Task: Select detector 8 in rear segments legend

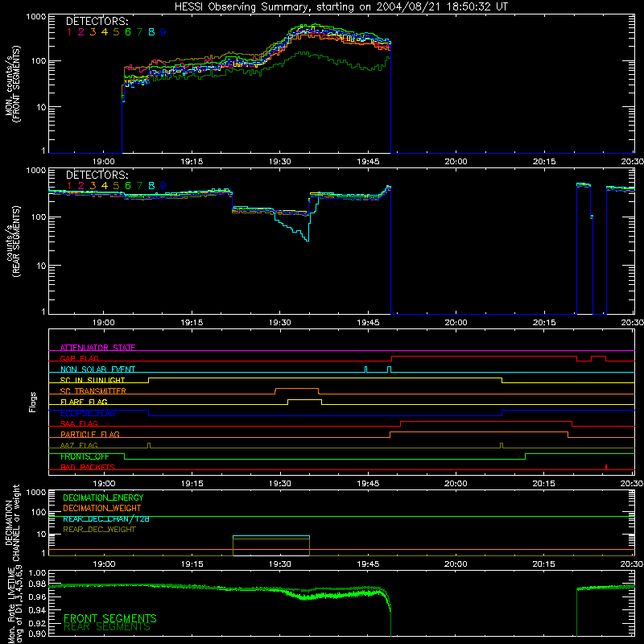Action: click(151, 186)
